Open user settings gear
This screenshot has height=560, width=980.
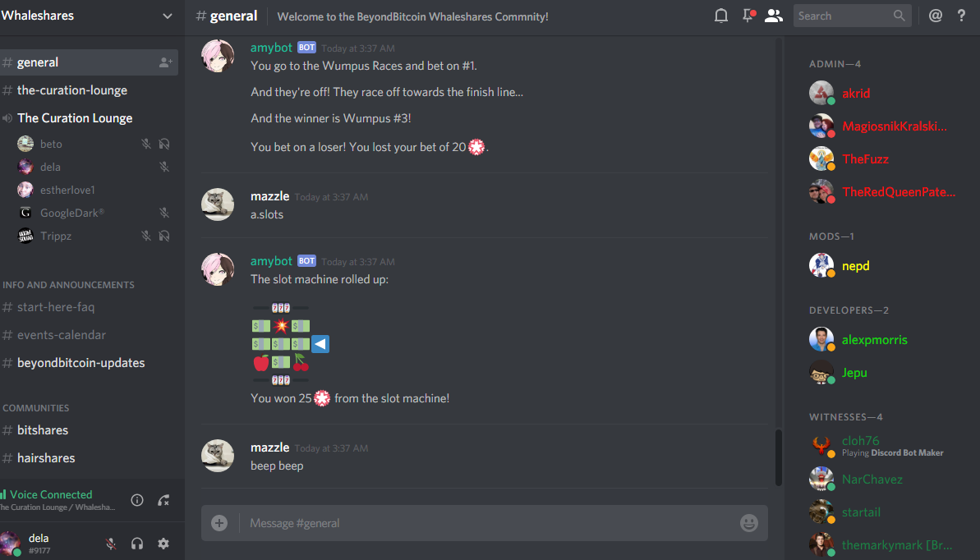(x=163, y=543)
